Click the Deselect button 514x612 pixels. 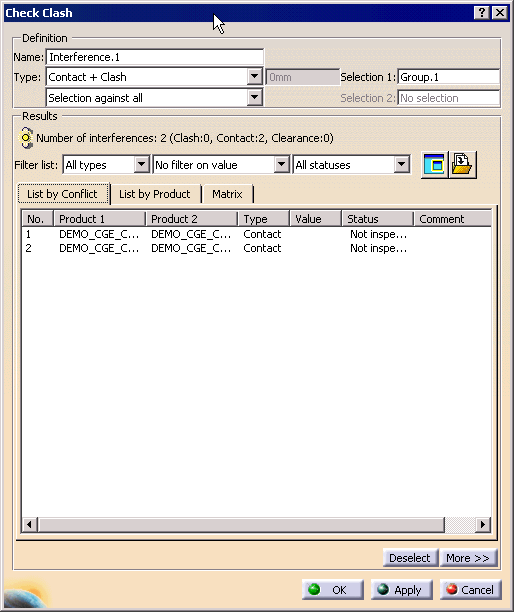(410, 558)
